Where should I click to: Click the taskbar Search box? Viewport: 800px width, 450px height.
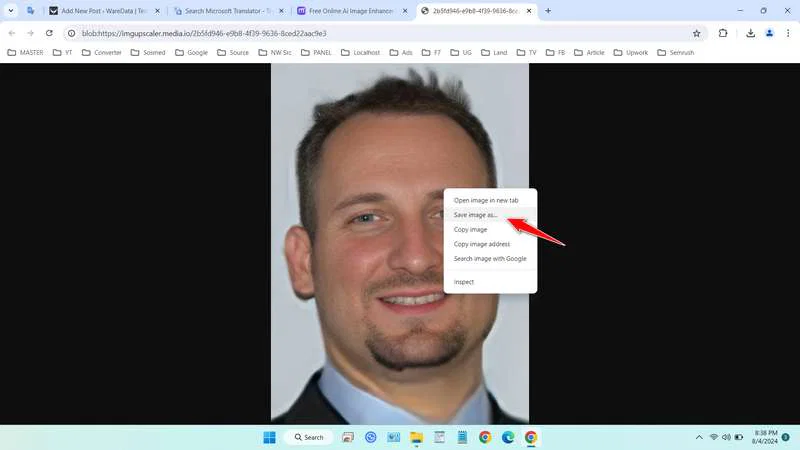(x=309, y=437)
